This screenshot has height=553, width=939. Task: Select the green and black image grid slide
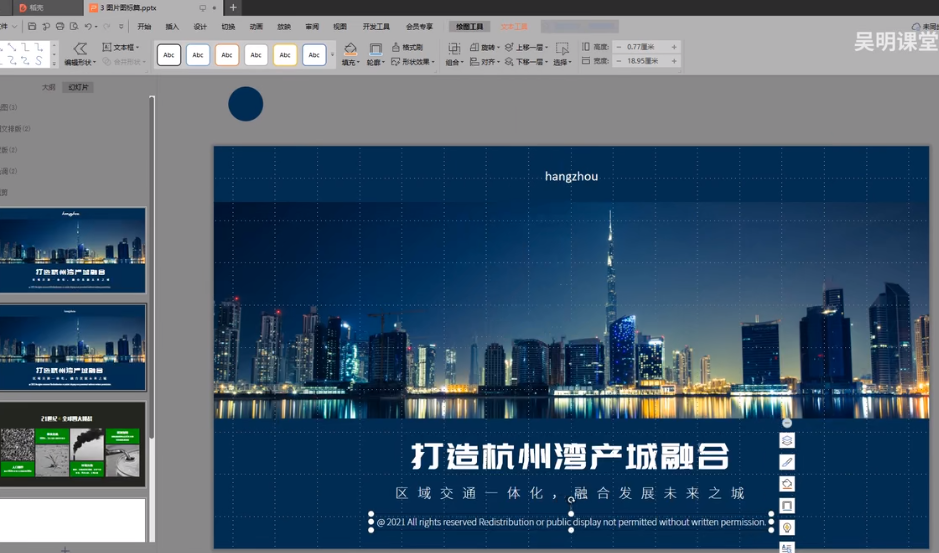click(x=72, y=444)
